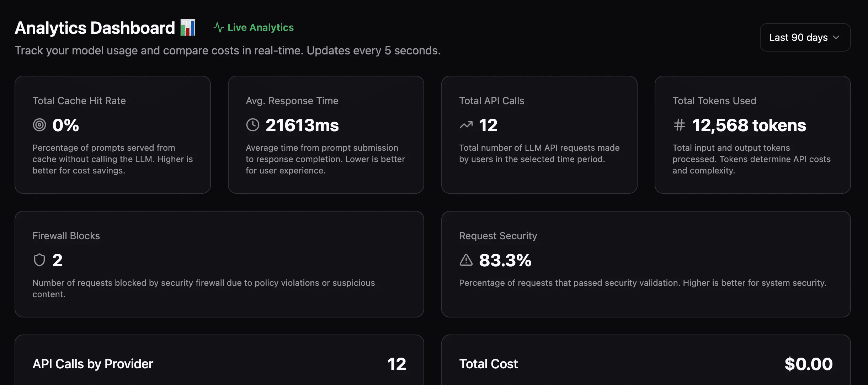Screen dimensions: 868x385
Task: Click the Total Tokens Used heading
Action: pyautogui.click(x=714, y=101)
